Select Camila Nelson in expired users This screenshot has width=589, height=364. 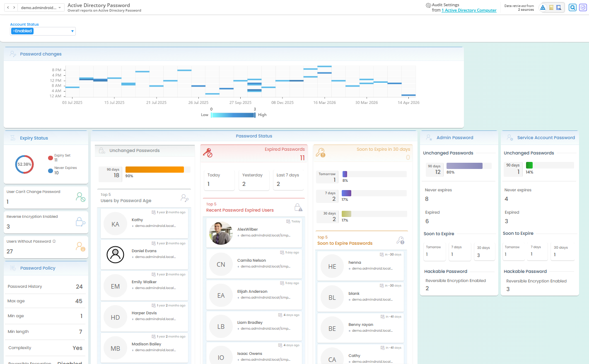click(x=254, y=263)
